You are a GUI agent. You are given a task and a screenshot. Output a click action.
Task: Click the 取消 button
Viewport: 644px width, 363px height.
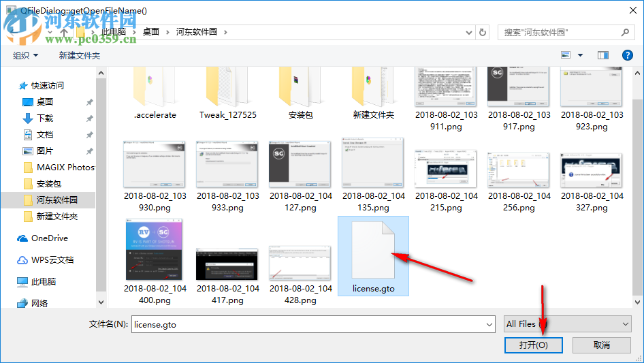click(x=602, y=345)
